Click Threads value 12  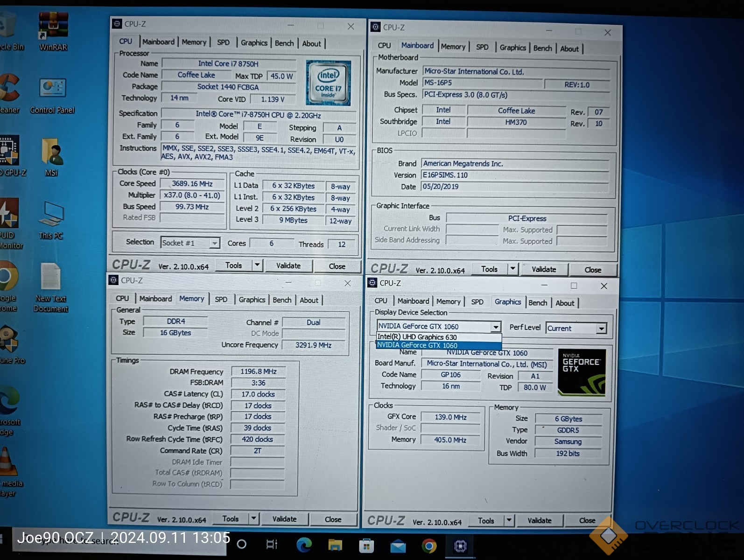pos(342,244)
